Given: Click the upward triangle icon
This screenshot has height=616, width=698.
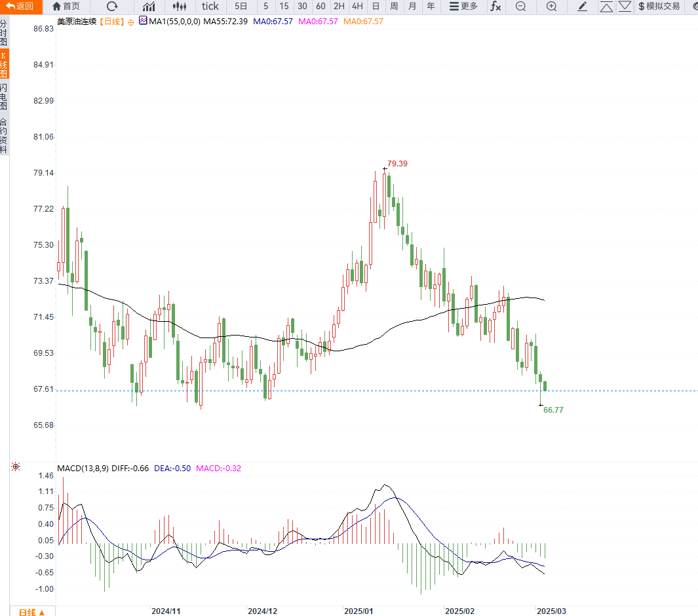Looking at the screenshot, I should click(x=606, y=7).
